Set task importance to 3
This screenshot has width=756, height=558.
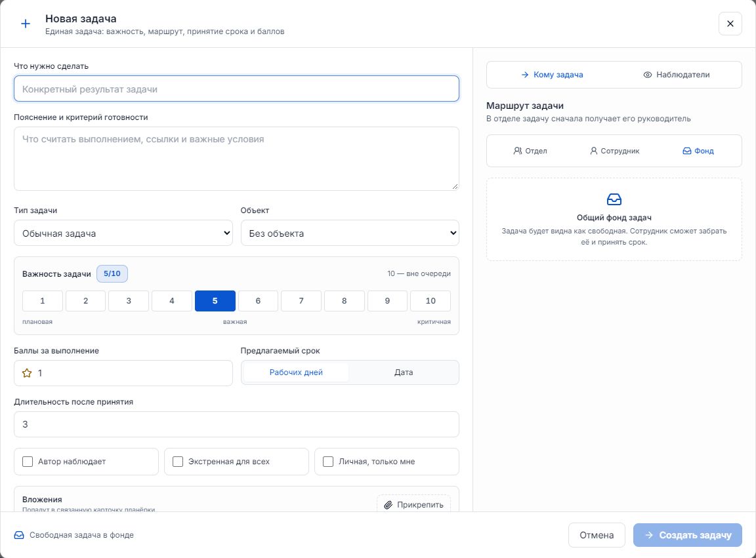(x=129, y=301)
